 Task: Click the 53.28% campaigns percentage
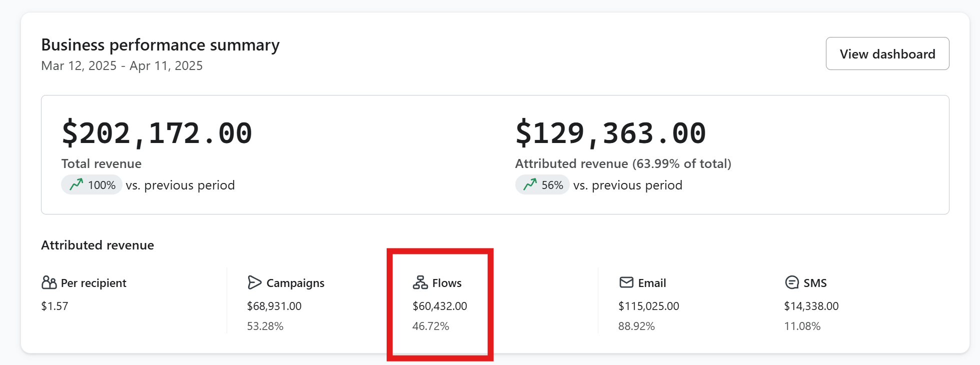[x=265, y=326]
